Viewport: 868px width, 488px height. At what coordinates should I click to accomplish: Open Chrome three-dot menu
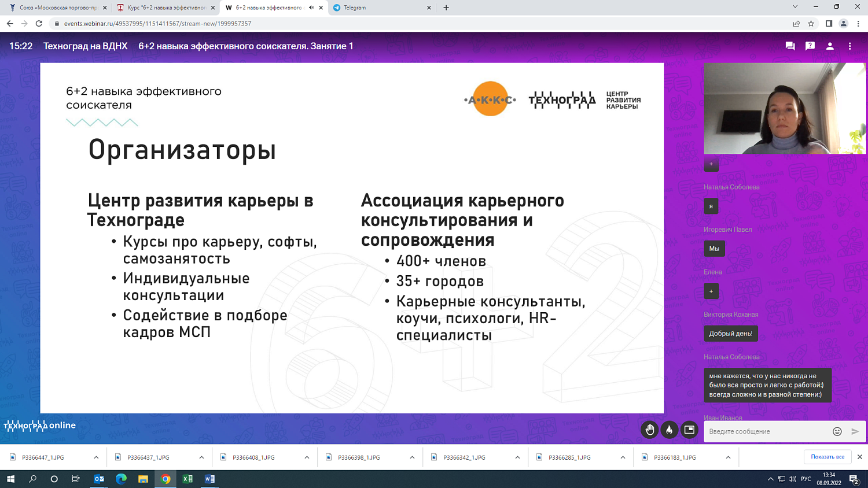tap(858, 24)
